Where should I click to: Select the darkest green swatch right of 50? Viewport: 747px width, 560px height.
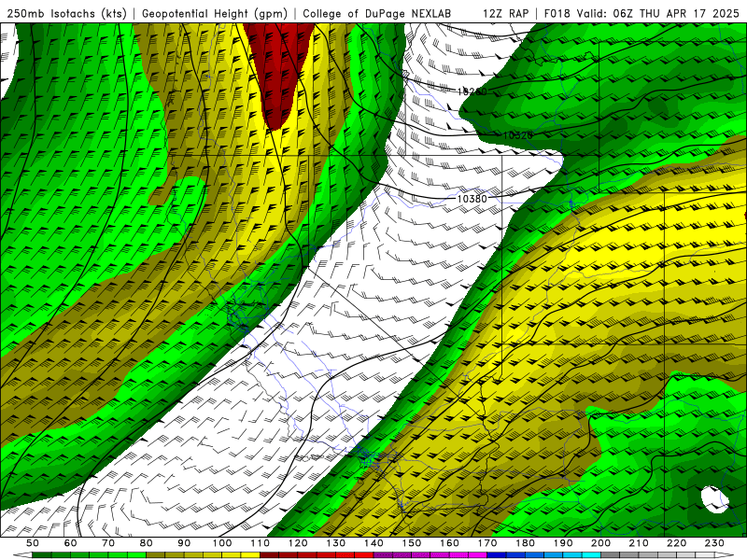42,555
